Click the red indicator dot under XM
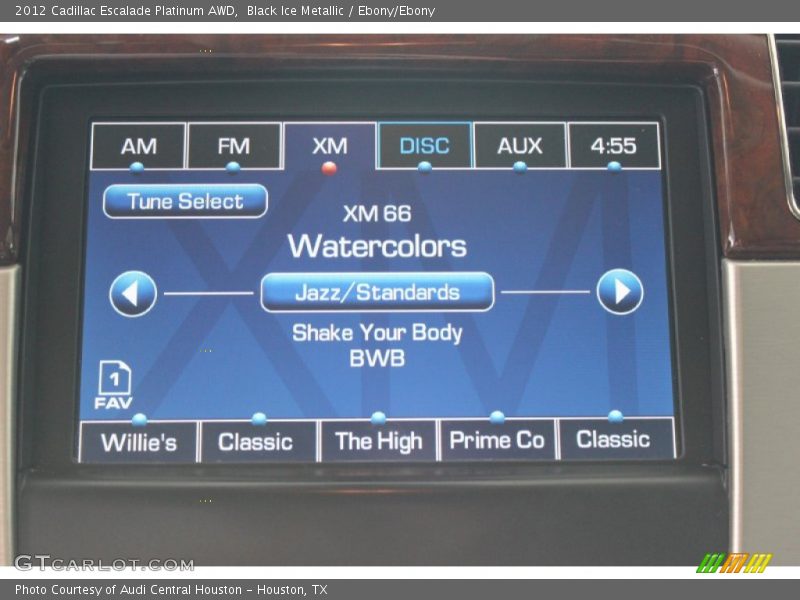The height and width of the screenshot is (600, 800). pyautogui.click(x=330, y=170)
